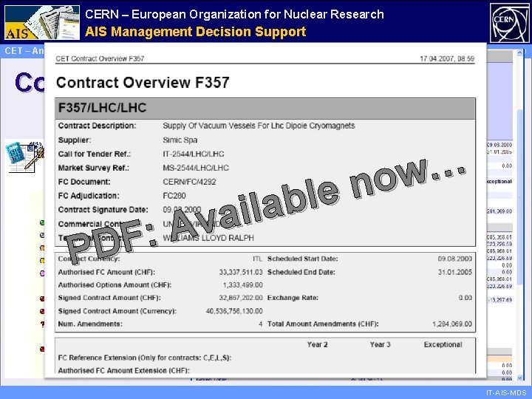
Task: Click the calculator and documents icon
Action: (24, 157)
